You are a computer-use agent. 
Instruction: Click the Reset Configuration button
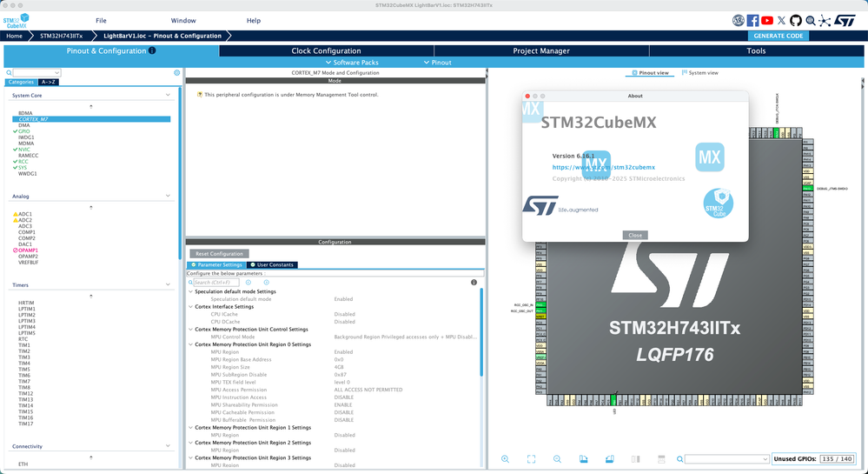point(219,254)
